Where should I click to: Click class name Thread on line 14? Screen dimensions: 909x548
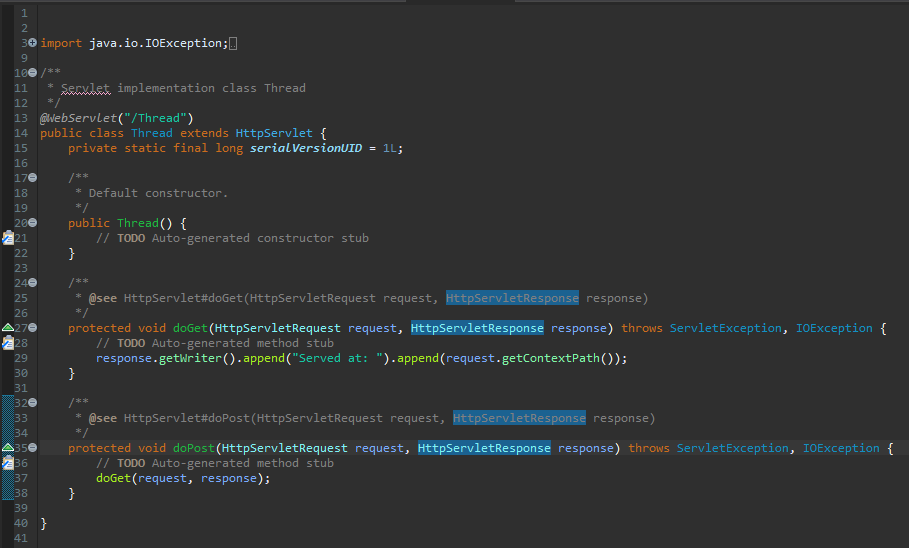[151, 133]
